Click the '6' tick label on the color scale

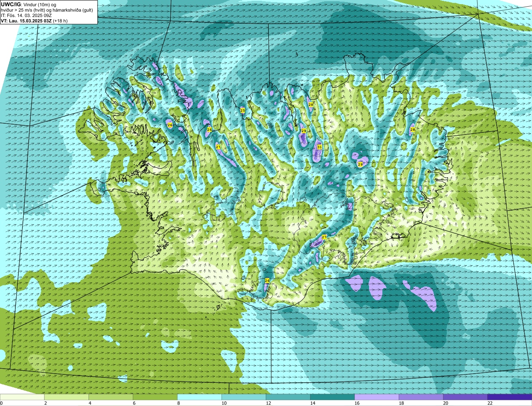coord(133,403)
